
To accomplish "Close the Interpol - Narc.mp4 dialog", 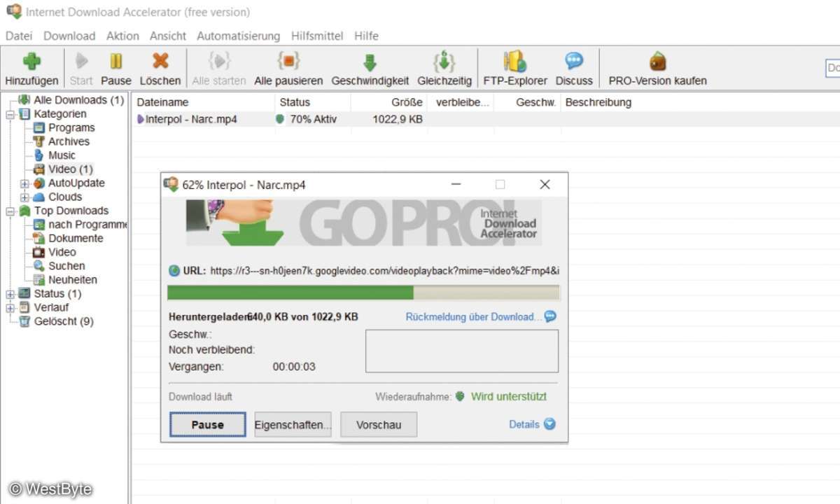I will coord(545,185).
